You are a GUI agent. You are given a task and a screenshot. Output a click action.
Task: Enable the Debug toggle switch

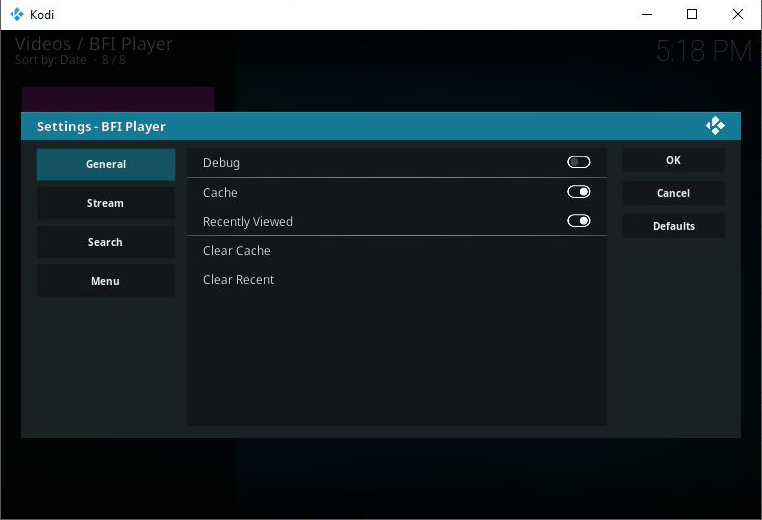coord(578,163)
